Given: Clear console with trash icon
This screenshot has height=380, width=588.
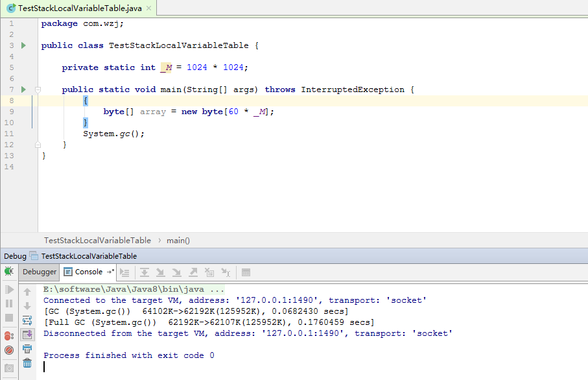Looking at the screenshot, I should click(x=27, y=363).
